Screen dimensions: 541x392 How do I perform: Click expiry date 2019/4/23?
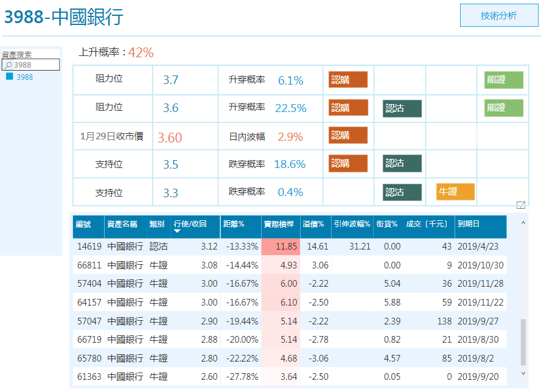[x=478, y=247]
